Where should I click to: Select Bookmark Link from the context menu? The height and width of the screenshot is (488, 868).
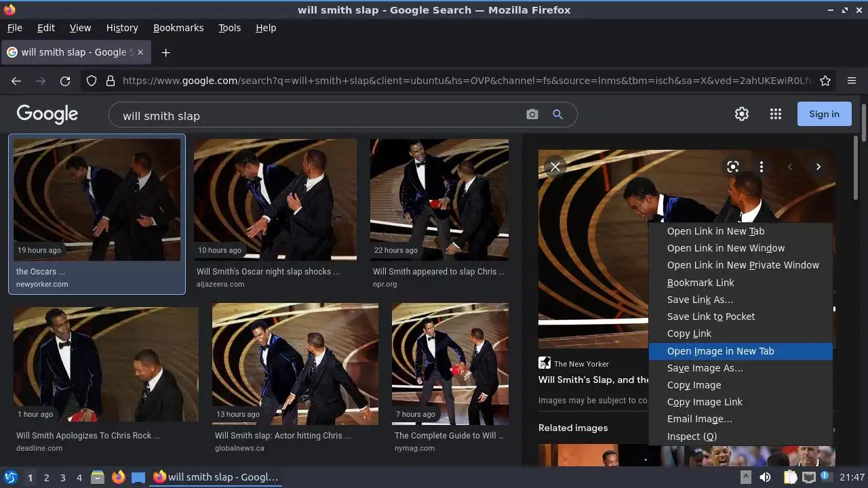[x=741, y=283]
